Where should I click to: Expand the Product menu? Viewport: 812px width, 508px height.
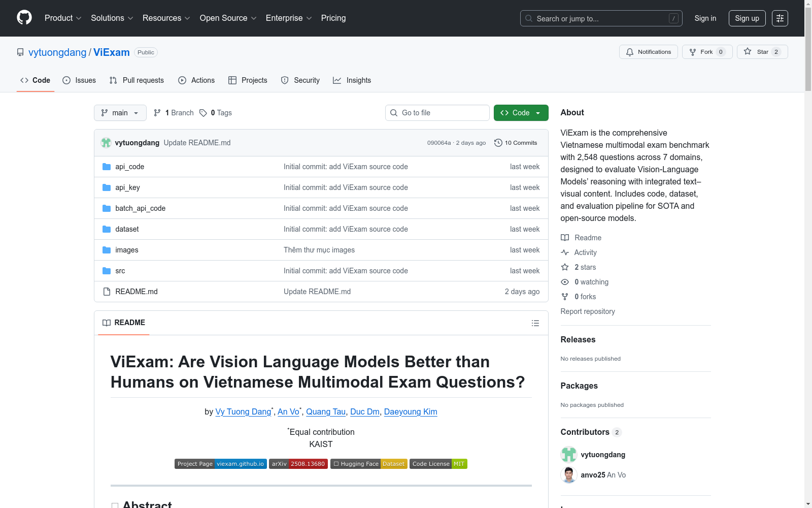[x=63, y=18]
